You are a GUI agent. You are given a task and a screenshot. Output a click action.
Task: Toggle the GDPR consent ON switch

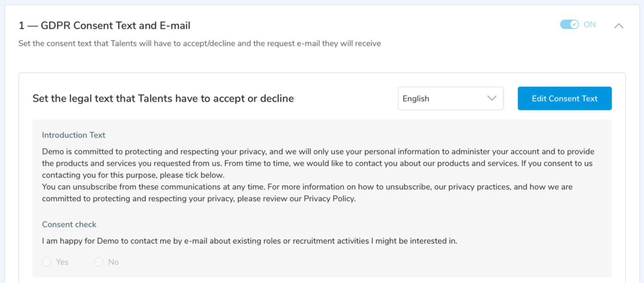[569, 25]
